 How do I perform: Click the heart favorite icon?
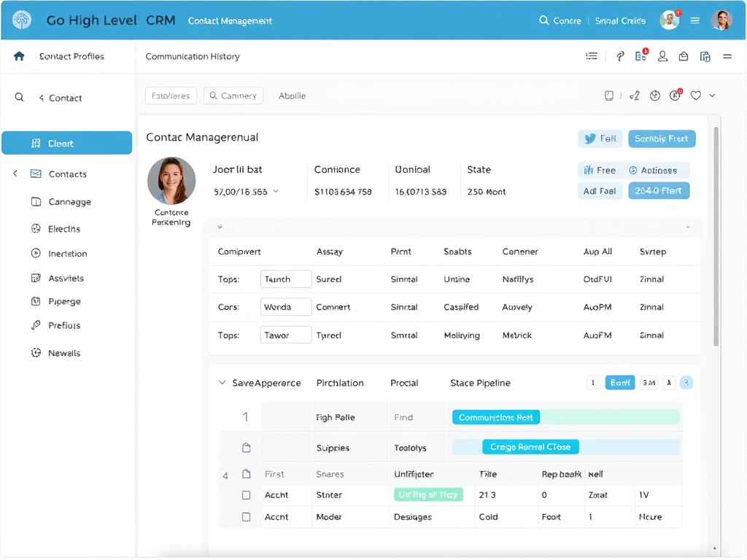[x=695, y=96]
